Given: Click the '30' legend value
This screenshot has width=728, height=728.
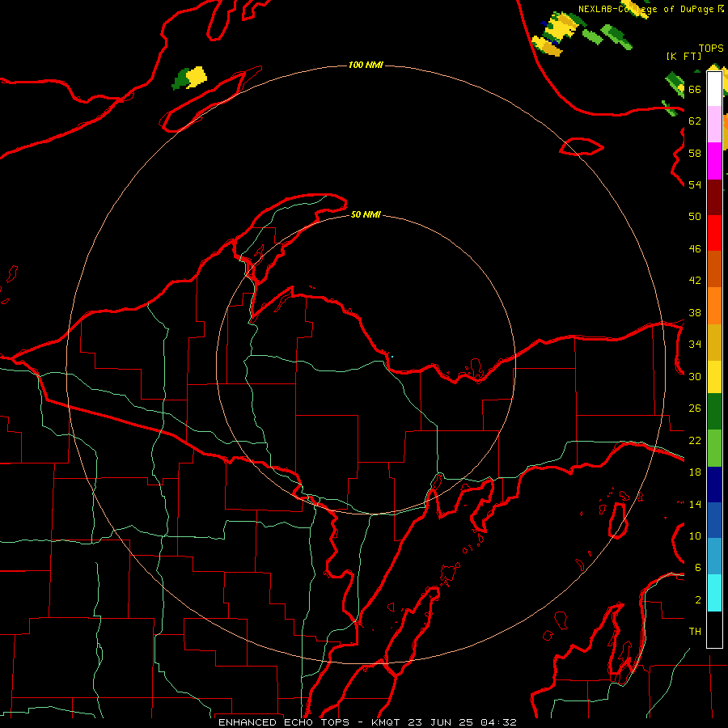Looking at the screenshot, I should 695,376.
